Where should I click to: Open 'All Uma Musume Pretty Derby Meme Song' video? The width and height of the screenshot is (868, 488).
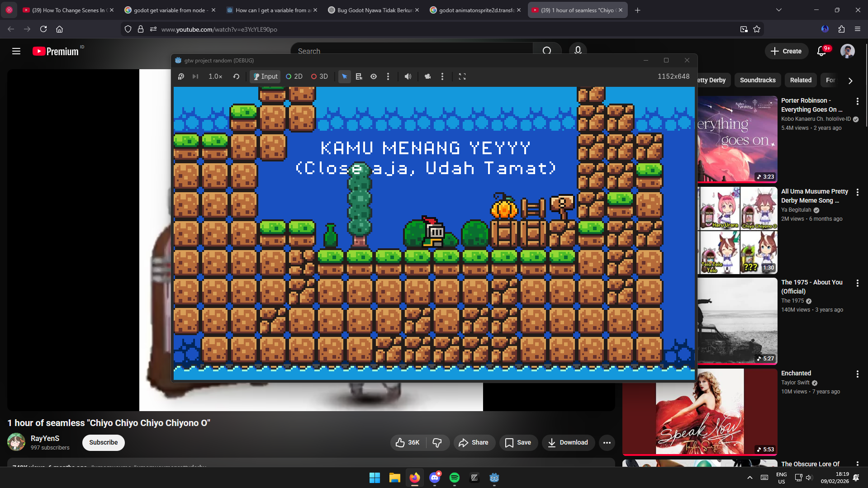pos(815,196)
